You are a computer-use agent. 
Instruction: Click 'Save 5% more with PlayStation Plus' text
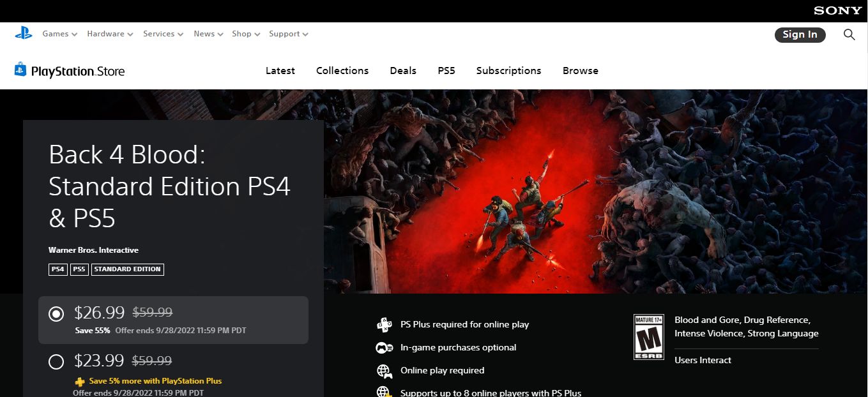[156, 381]
